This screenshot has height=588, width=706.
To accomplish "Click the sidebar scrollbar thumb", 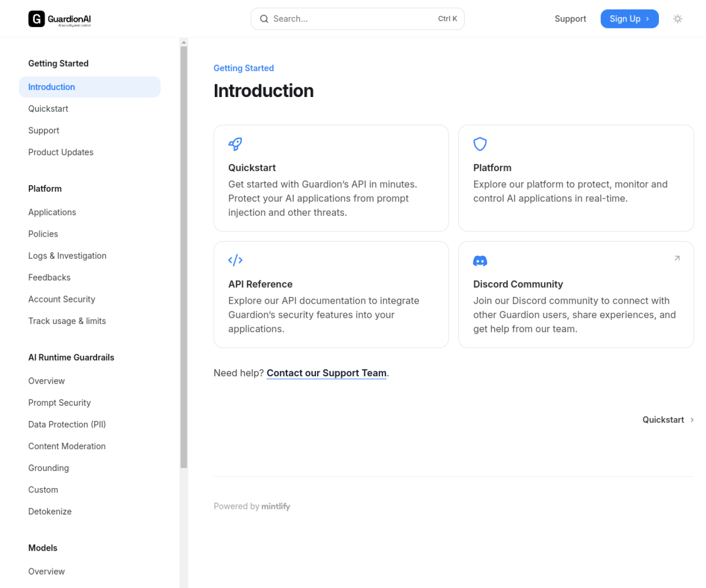I will [184, 257].
